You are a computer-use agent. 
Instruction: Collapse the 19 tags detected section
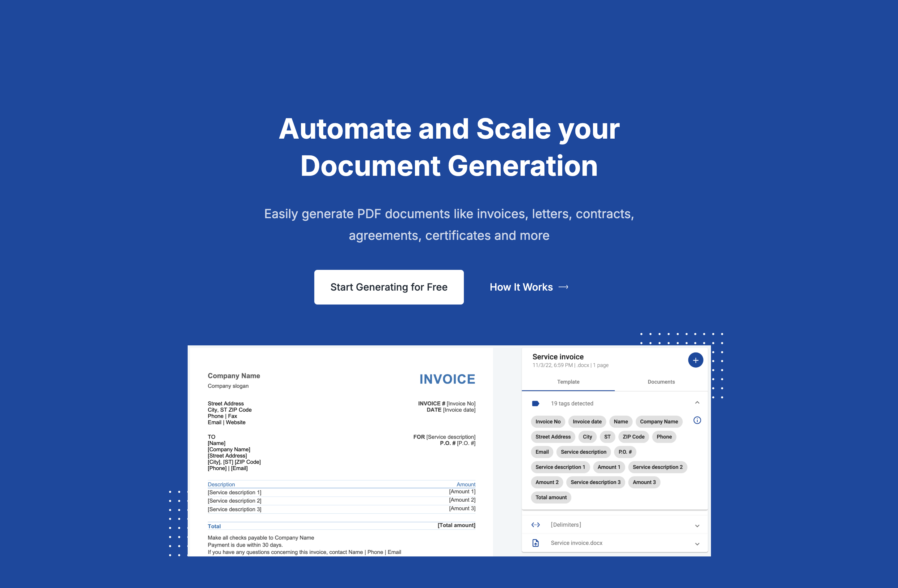(x=697, y=403)
